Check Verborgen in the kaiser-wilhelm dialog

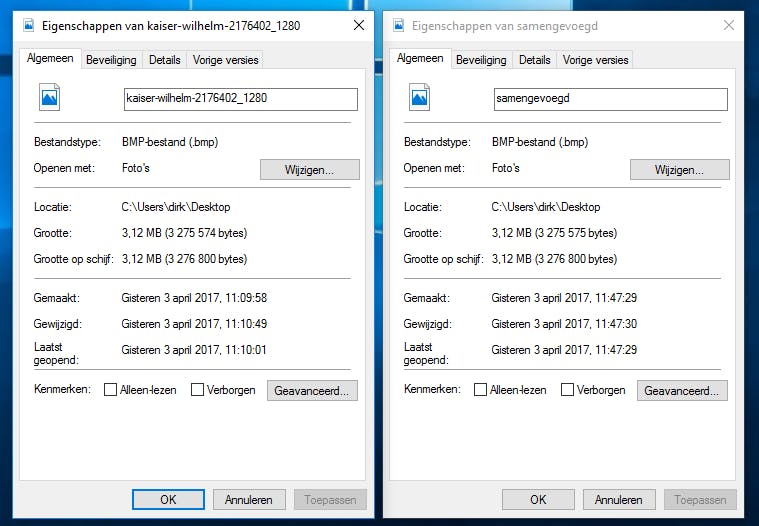198,390
